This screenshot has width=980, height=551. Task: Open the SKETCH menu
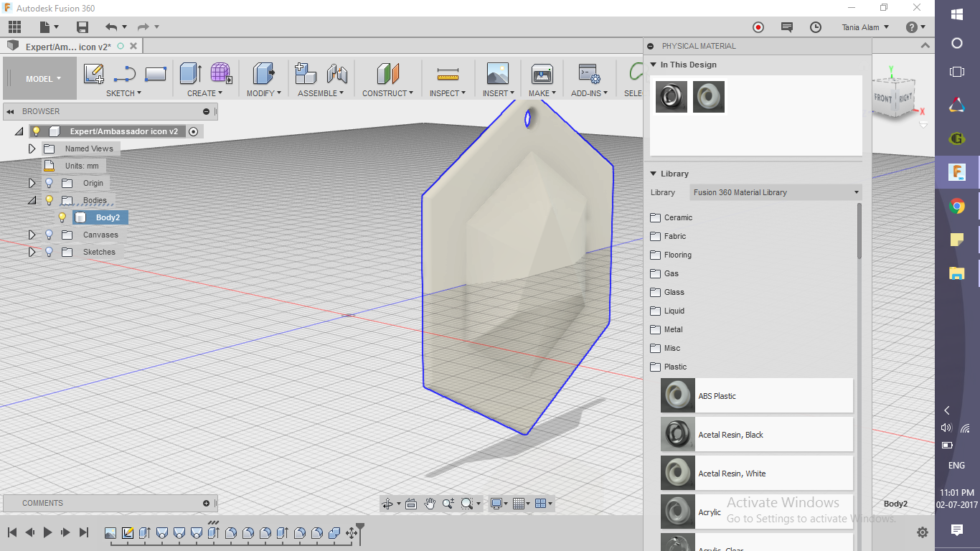(123, 93)
